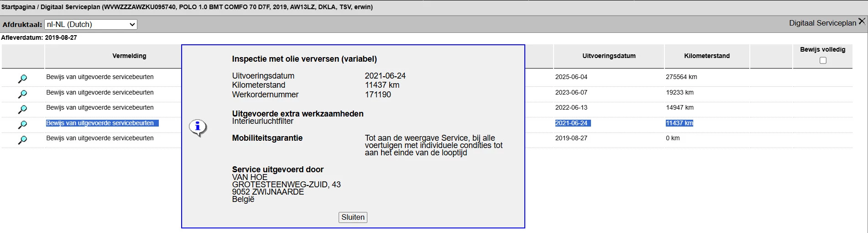The height and width of the screenshot is (233, 868).
Task: Select the 275564 km mileage cell
Action: 681,77
